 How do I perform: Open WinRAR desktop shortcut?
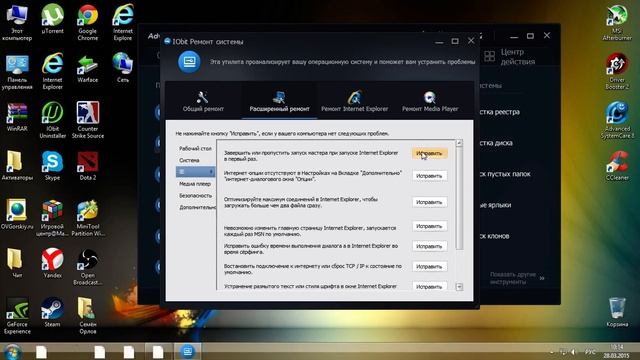point(17,117)
